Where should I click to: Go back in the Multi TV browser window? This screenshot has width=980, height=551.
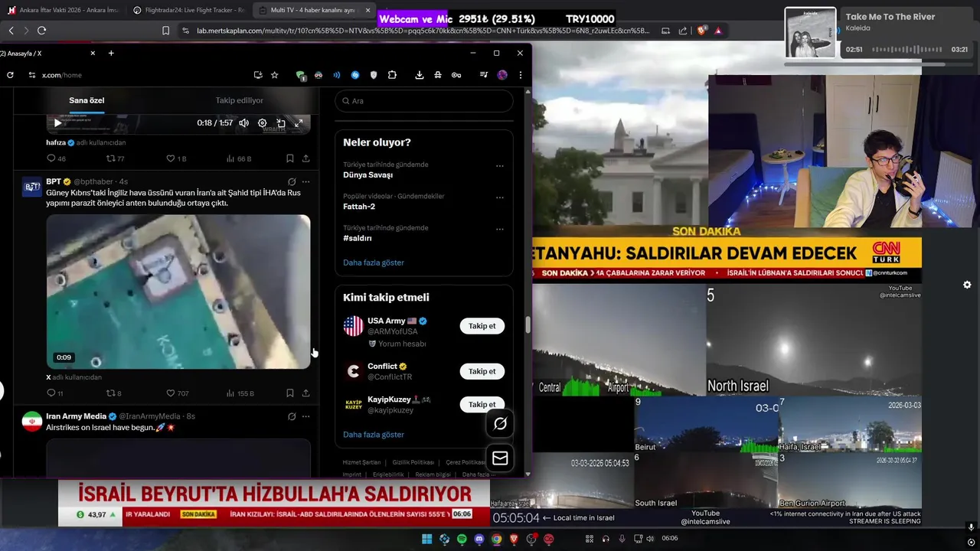11,31
